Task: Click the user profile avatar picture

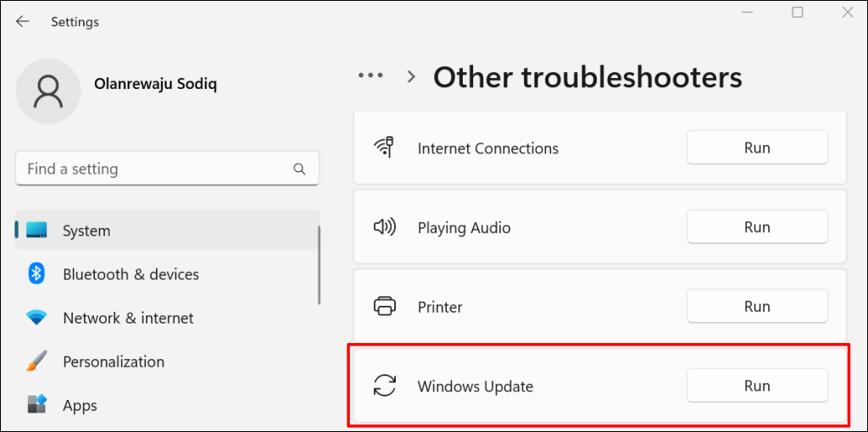Action: [x=48, y=91]
